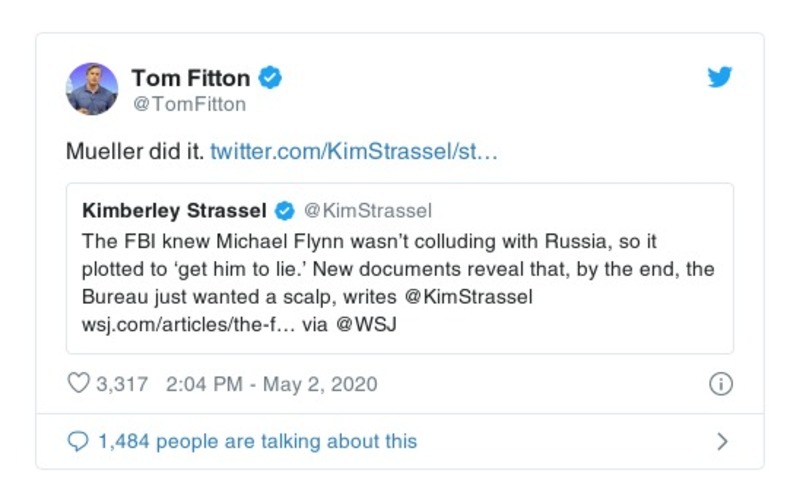Click the Kimberley Strassel name in quote

[174, 210]
